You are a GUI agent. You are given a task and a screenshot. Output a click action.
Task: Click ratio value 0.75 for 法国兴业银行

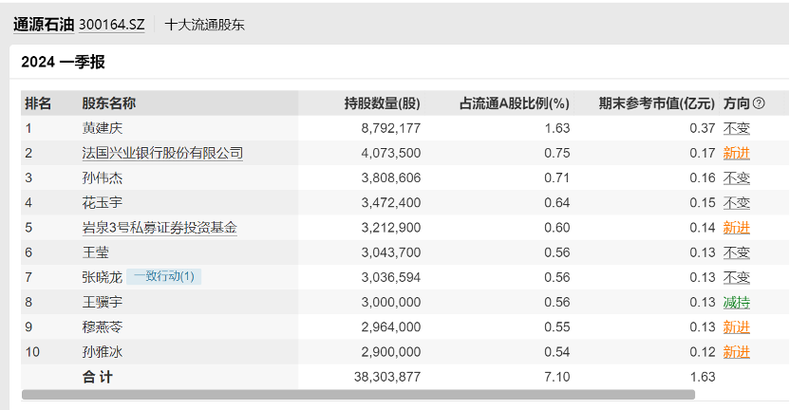(557, 153)
